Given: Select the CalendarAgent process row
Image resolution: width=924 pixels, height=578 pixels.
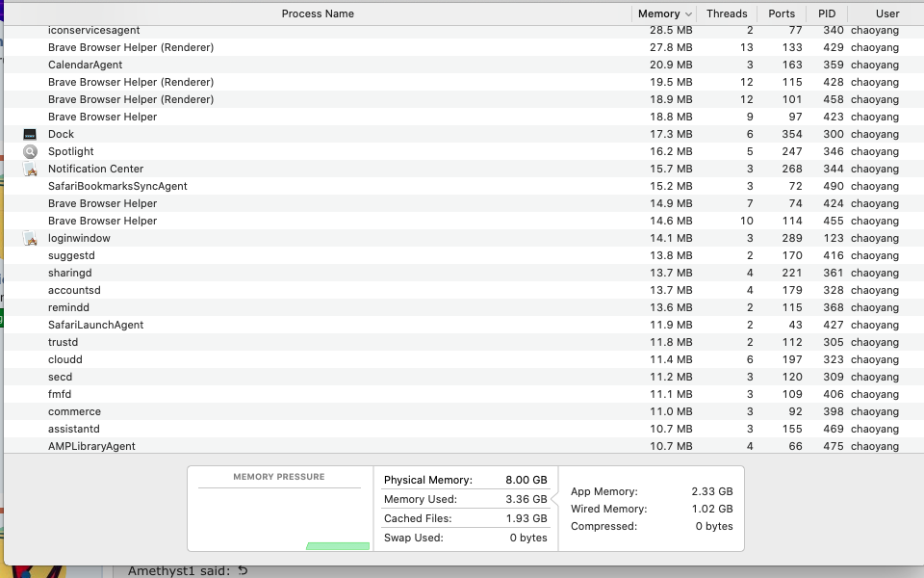Looking at the screenshot, I should click(464, 65).
